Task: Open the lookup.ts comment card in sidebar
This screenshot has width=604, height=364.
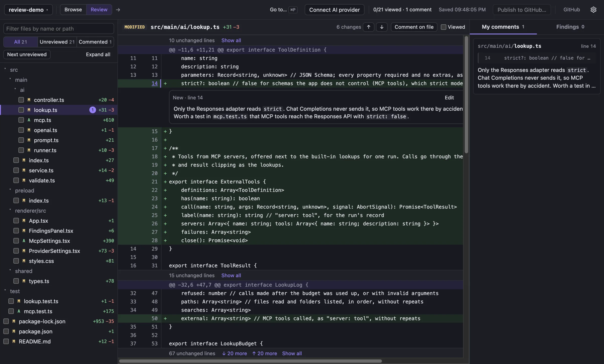Action: (537, 66)
